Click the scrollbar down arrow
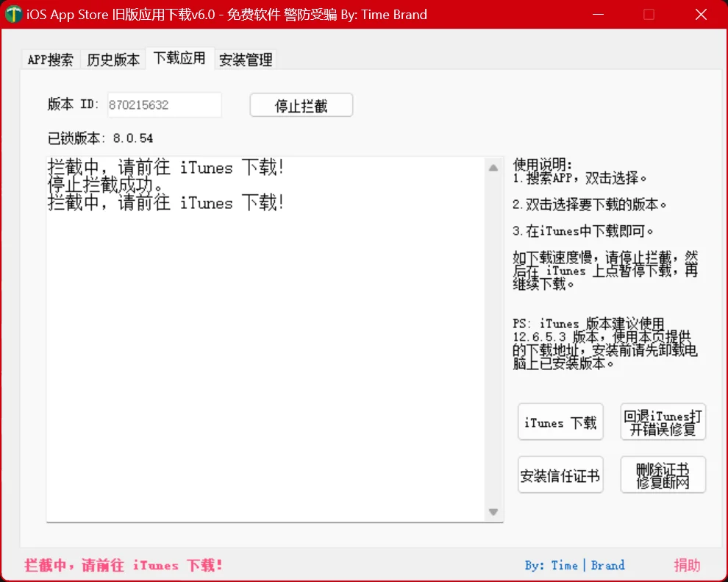Screen dimensions: 728x582 pos(493,511)
